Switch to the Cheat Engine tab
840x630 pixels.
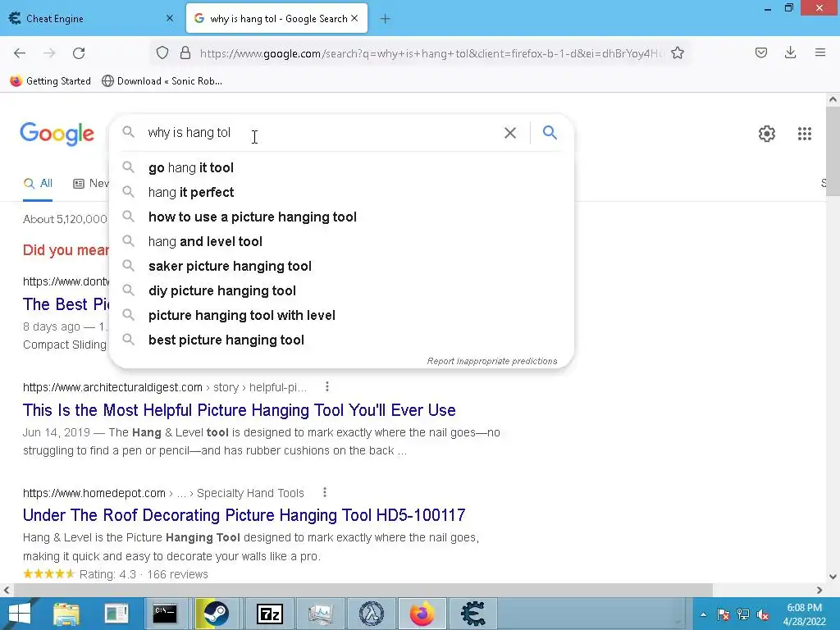point(92,19)
